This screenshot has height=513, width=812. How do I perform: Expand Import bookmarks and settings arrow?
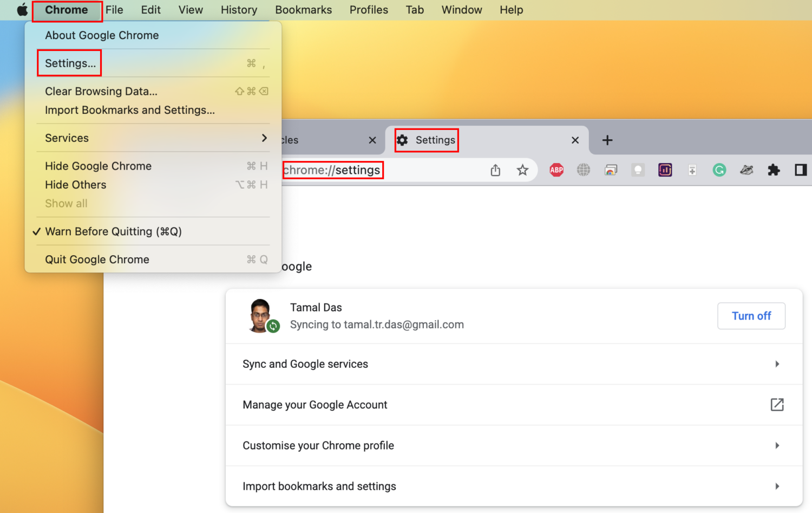point(777,486)
